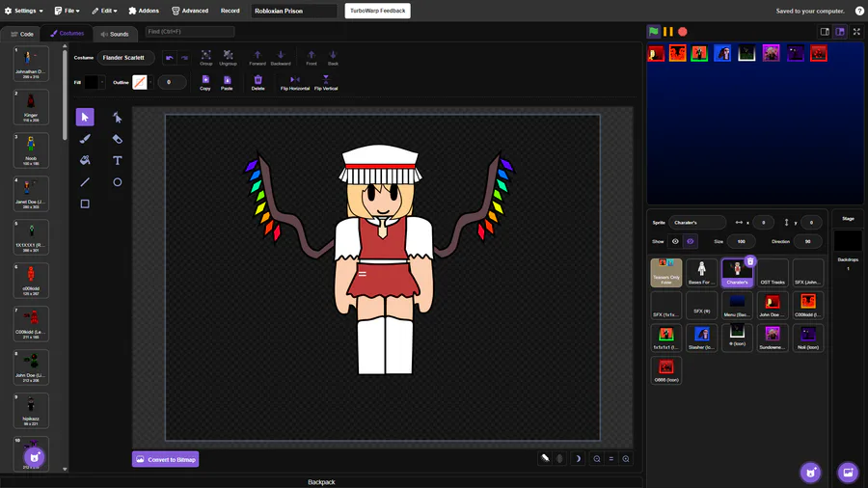868x488 pixels.
Task: Open the Addons menu
Action: [x=144, y=11]
